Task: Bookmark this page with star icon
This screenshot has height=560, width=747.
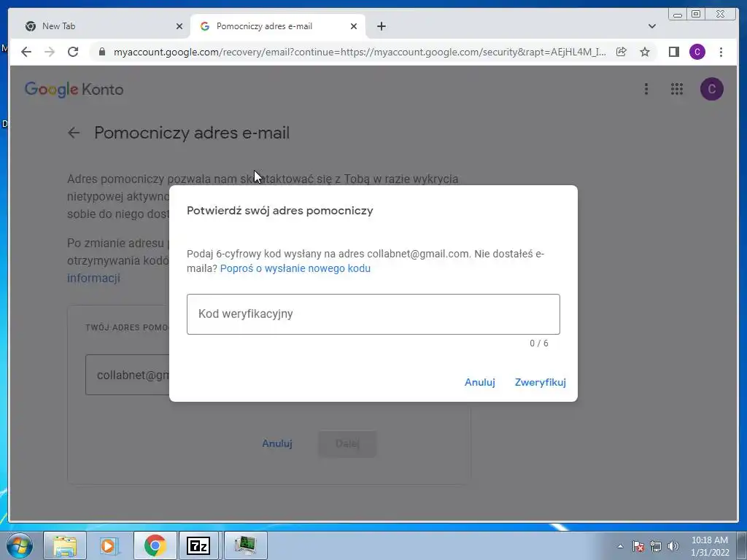Action: [x=645, y=52]
